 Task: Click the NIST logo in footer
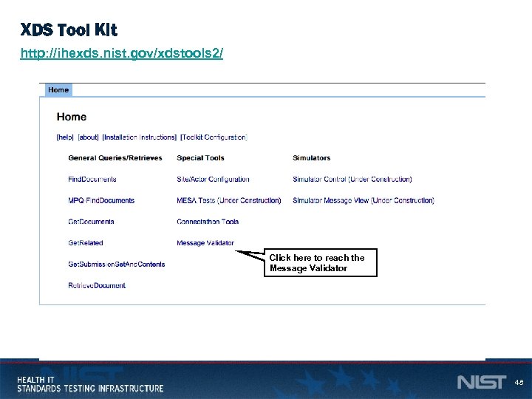tap(482, 383)
